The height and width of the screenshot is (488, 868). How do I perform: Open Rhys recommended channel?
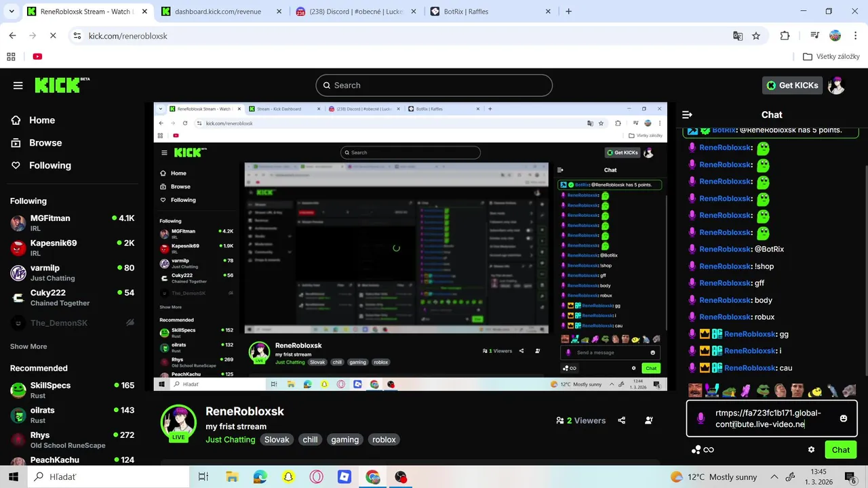(73, 440)
